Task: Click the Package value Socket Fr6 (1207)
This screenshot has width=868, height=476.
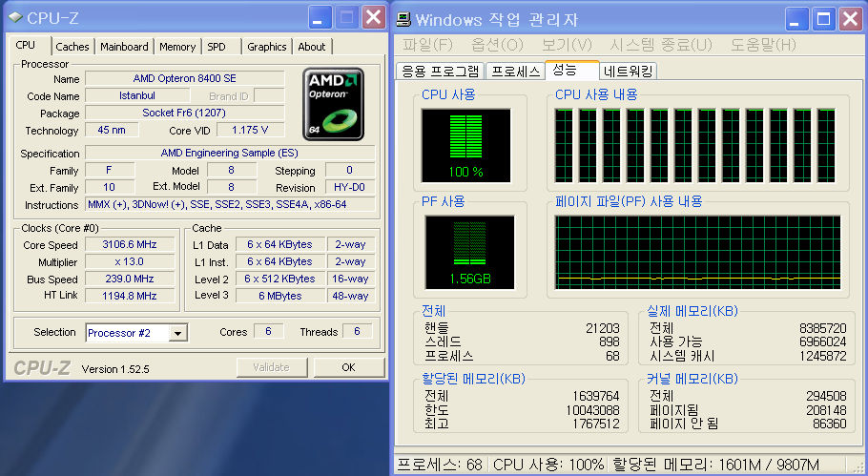Action: click(185, 113)
